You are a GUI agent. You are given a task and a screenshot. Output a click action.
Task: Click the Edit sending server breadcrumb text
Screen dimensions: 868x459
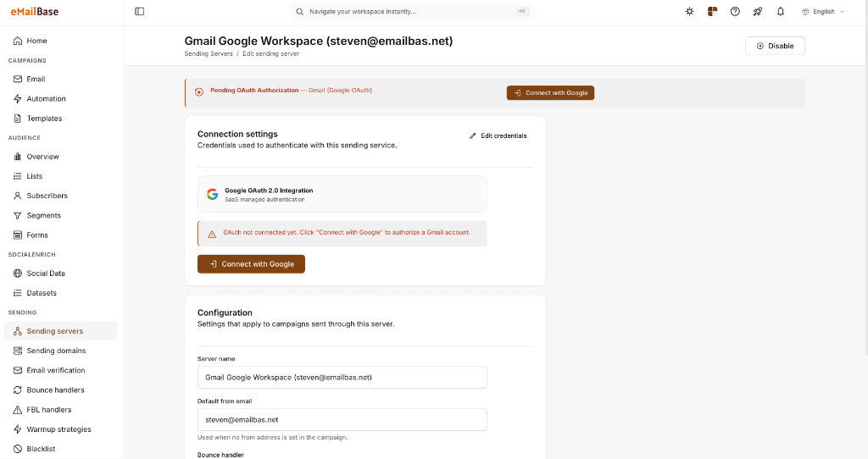tap(270, 53)
